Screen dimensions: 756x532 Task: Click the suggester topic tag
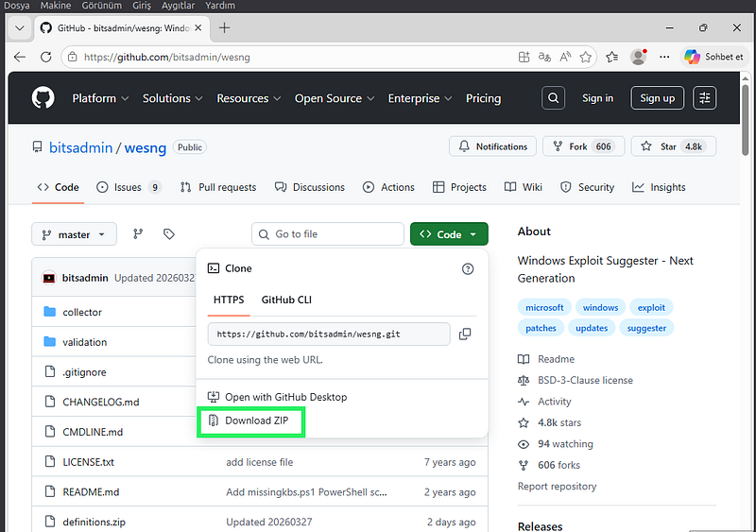pos(646,328)
